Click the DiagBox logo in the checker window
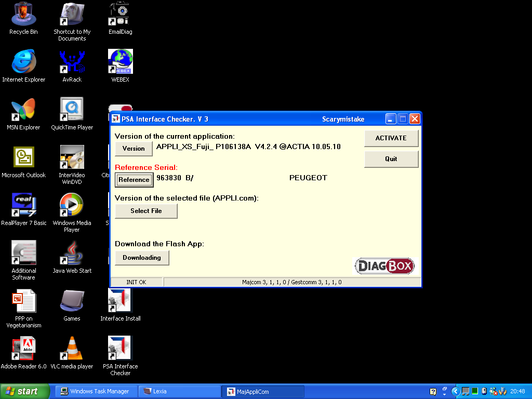 [x=385, y=265]
